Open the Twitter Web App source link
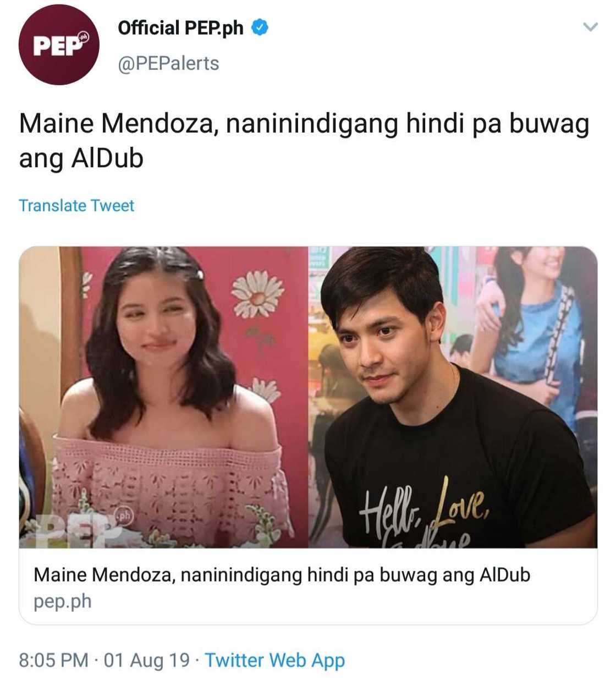 [x=275, y=660]
